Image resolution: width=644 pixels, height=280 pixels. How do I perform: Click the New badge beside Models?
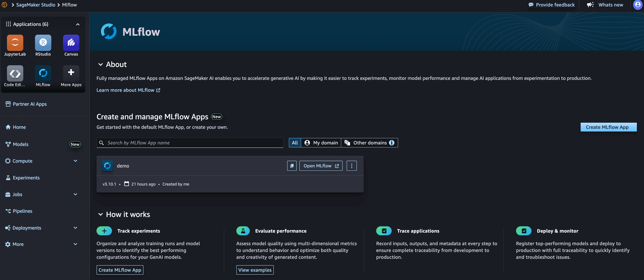point(75,144)
